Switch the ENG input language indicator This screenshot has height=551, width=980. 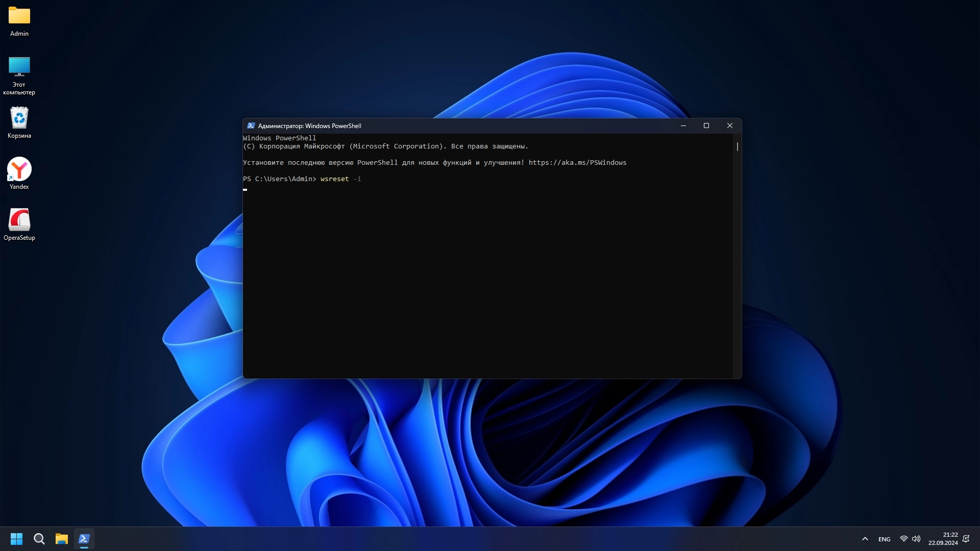tap(884, 539)
